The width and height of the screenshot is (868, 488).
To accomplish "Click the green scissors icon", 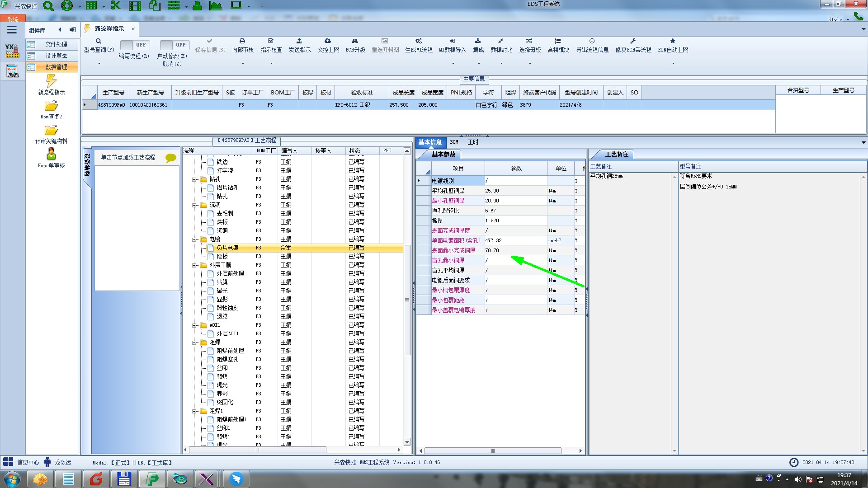I will point(115,5).
